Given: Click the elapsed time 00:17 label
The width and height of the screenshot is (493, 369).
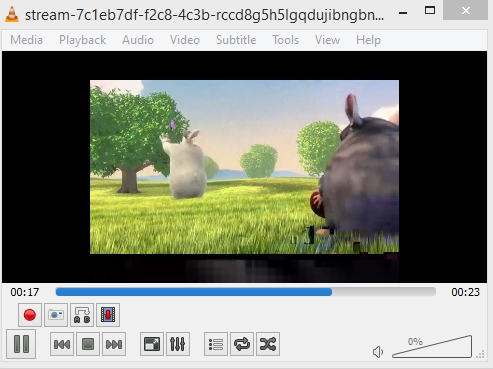Looking at the screenshot, I should point(25,292).
